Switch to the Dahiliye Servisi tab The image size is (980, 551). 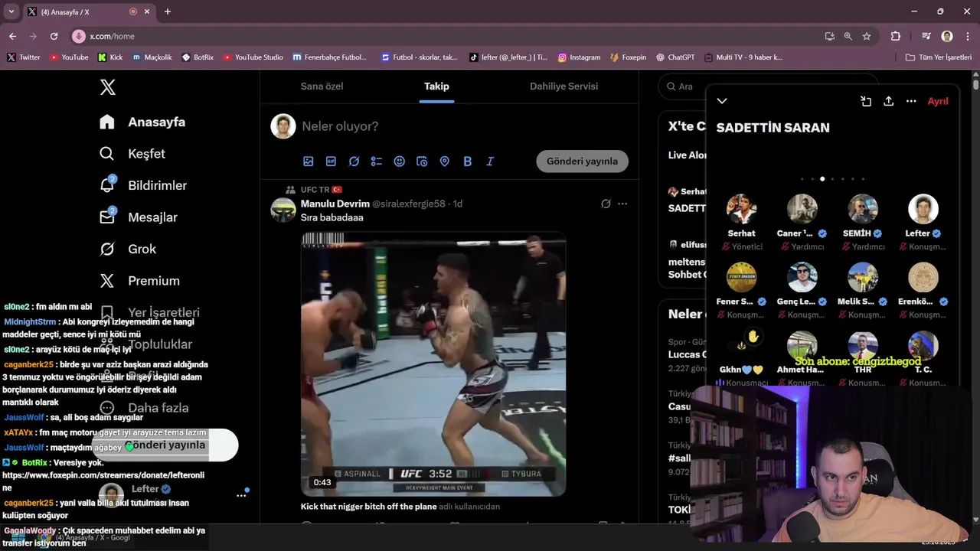point(563,86)
